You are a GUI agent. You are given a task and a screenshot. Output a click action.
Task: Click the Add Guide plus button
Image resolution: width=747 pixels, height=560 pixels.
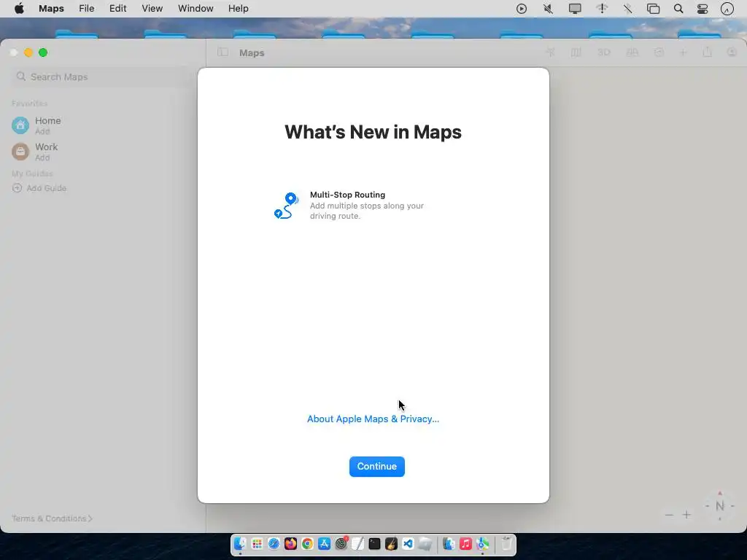pos(18,188)
